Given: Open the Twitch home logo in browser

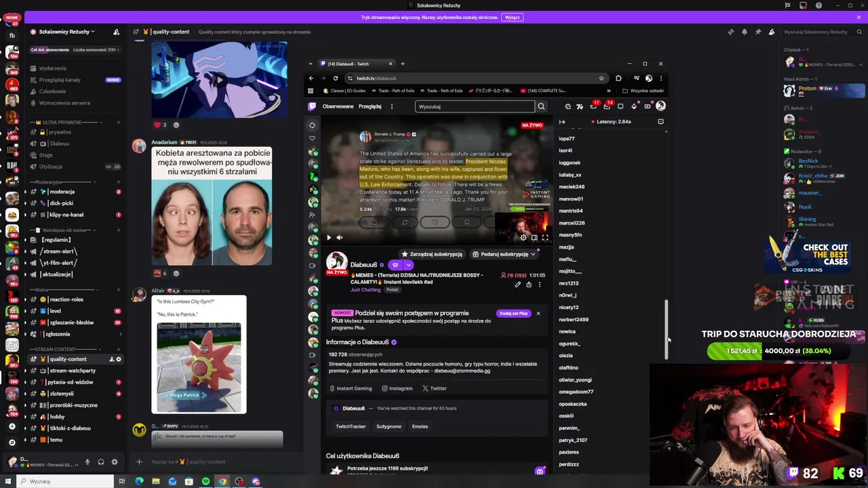Looking at the screenshot, I should click(312, 106).
